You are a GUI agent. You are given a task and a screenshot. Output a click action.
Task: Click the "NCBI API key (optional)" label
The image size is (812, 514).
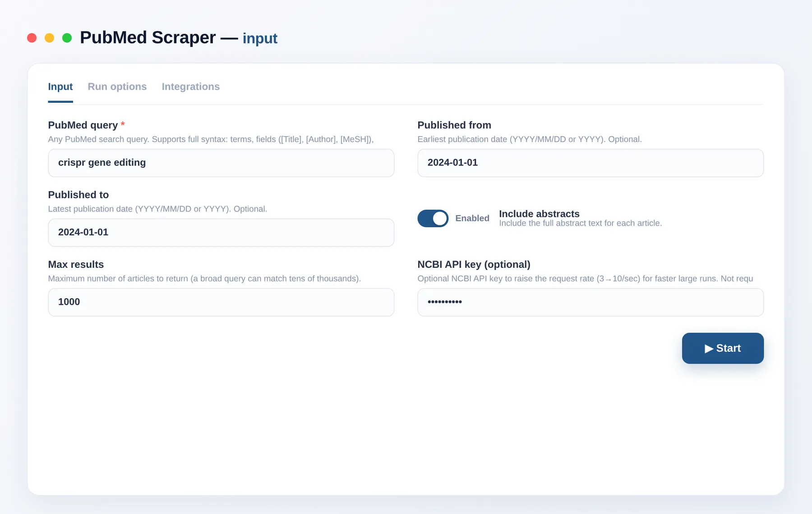pos(474,265)
